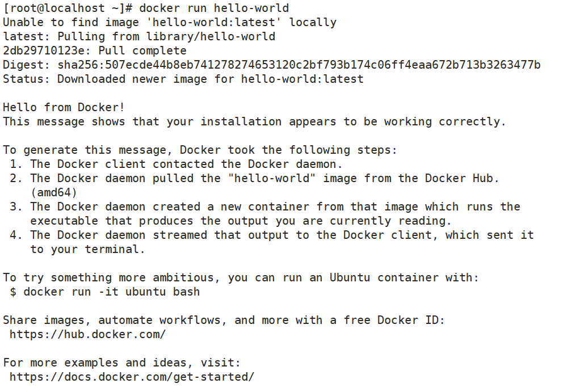Click the 'Share images, automate workflows' line
Viewport: 588px width, 392px height.
(224, 320)
